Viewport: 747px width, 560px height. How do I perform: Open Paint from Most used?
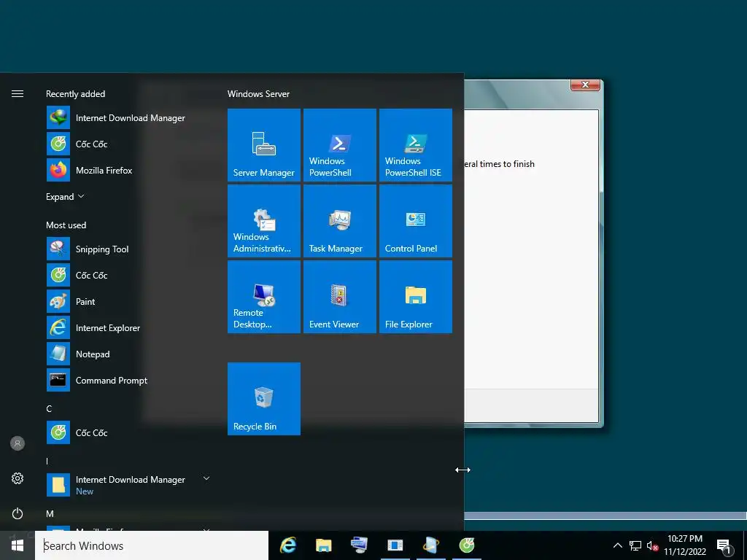tap(128, 301)
